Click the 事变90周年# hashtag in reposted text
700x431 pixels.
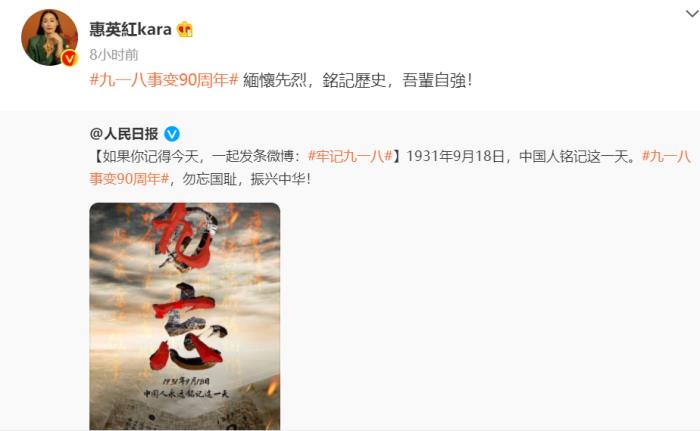(129, 179)
